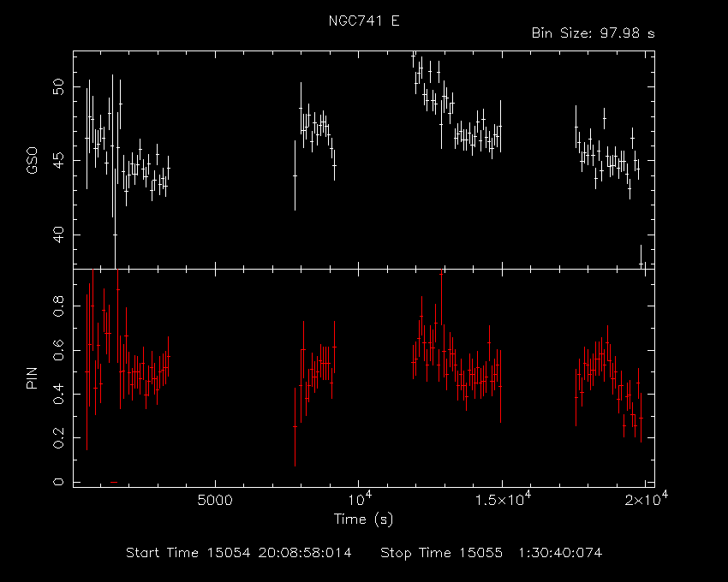Click the 'GSO' y-axis label

32,161
